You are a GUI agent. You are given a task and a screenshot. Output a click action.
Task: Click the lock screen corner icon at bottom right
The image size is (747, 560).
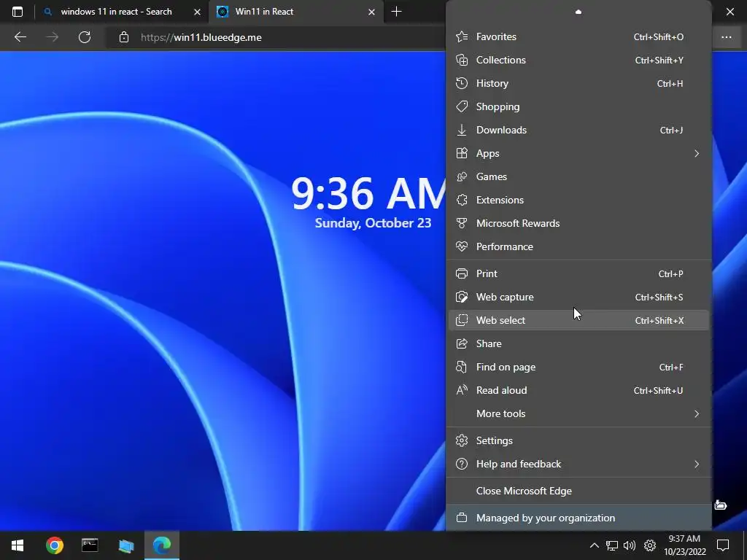[x=720, y=505]
